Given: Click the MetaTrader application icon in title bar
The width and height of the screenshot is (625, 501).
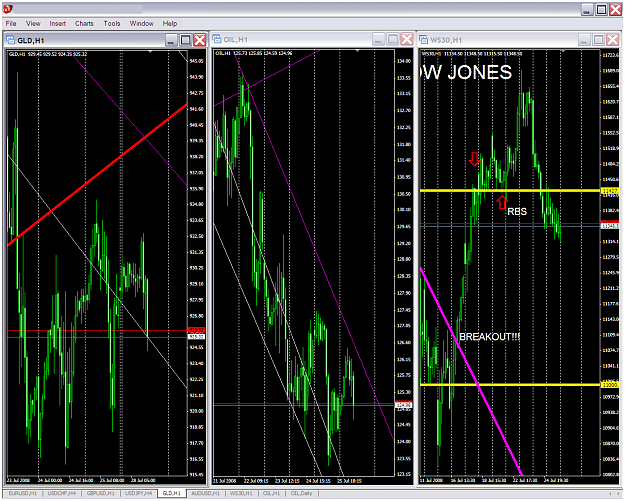Looking at the screenshot, I should 8,9.
